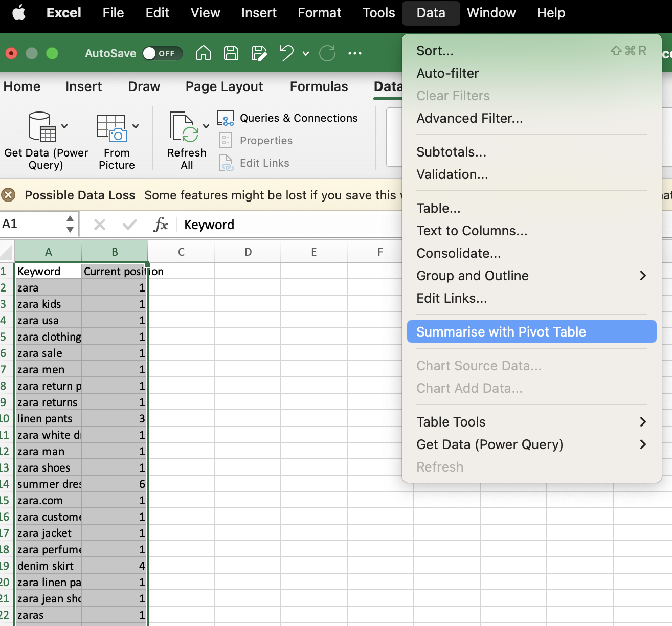Choose Validation... menu item
This screenshot has width=672, height=626.
pos(532,174)
